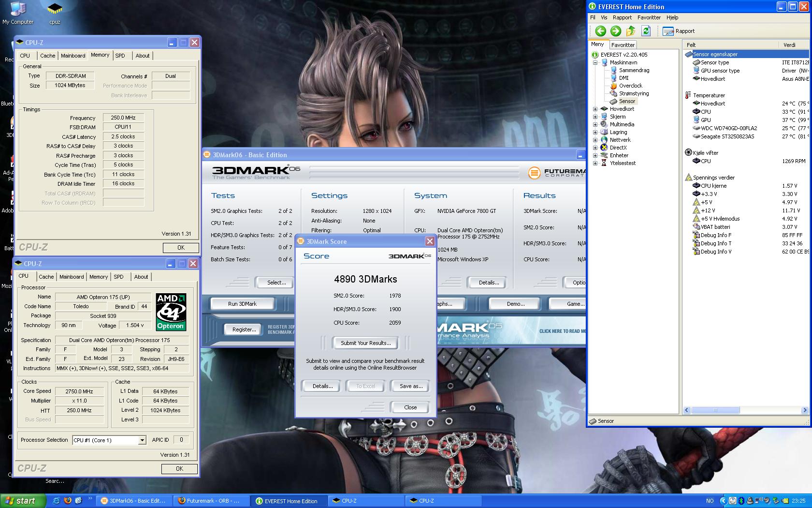Switch to the Favoritter tab in EVEREST

(623, 45)
